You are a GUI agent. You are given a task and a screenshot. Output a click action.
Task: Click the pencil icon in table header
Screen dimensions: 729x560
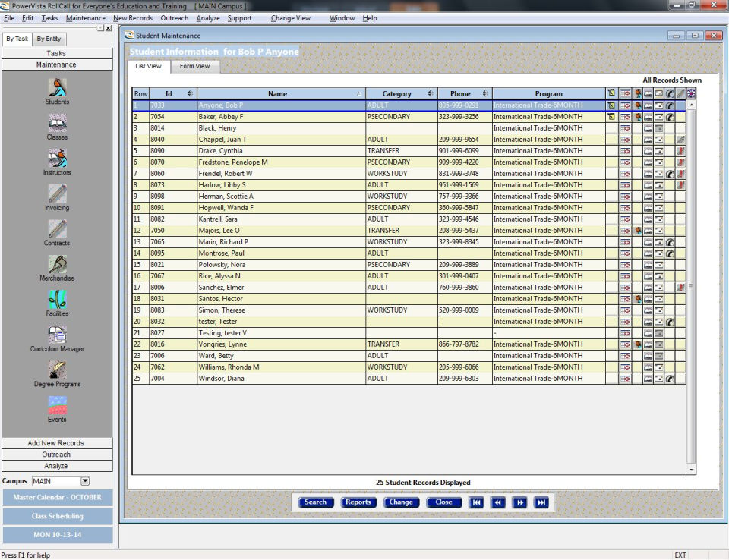click(x=680, y=93)
